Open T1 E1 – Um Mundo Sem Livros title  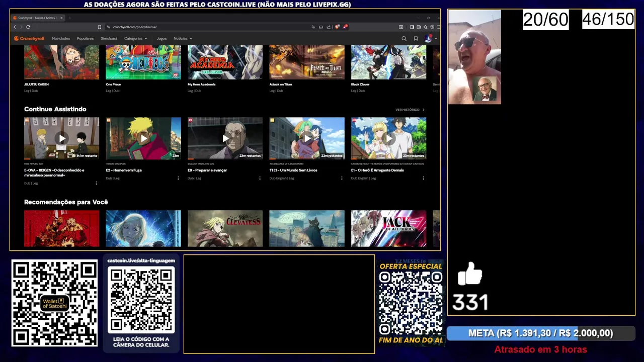(293, 170)
